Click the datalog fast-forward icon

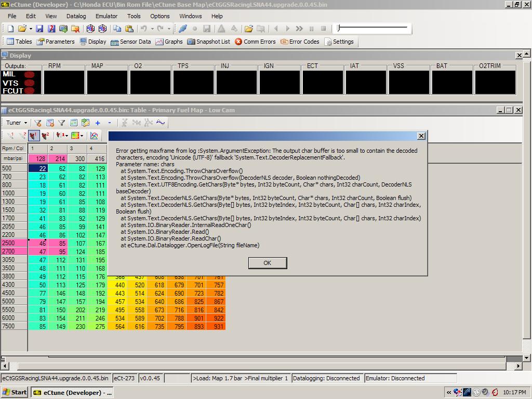299,29
